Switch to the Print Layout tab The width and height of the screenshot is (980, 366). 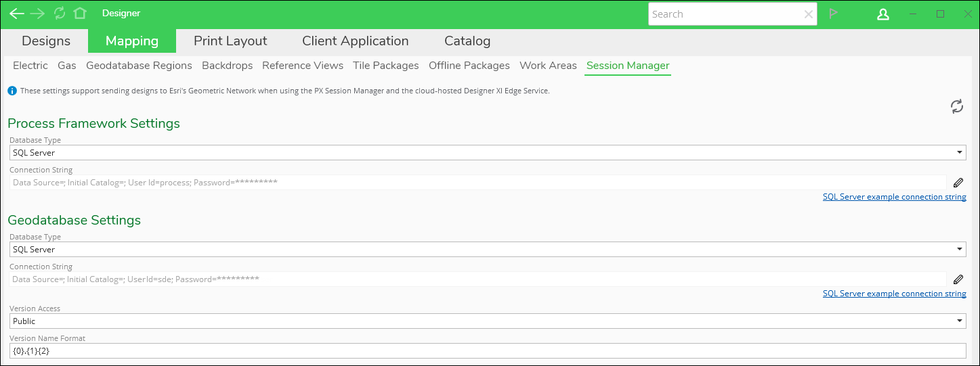pos(230,41)
